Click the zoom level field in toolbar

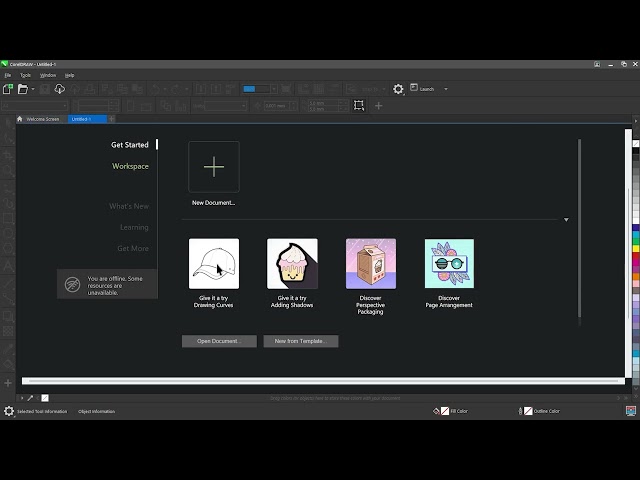[256, 89]
